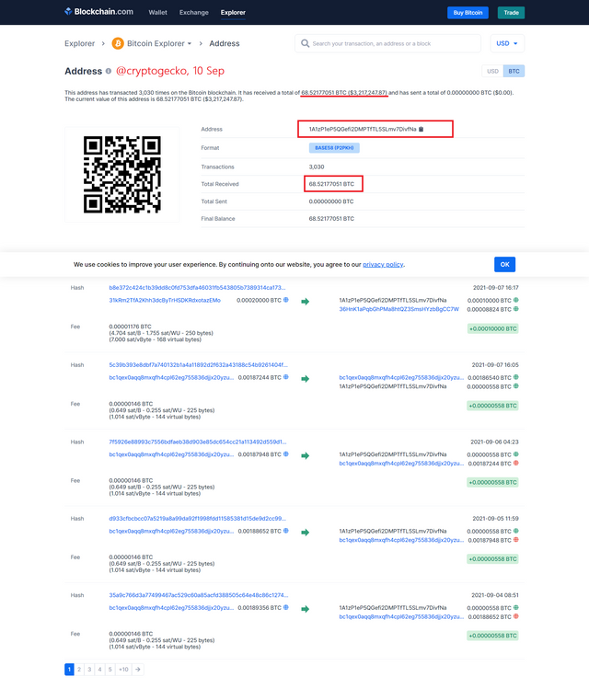Click globe icon next to 0.00188652 BTC input
Viewport: 589px width, 700px height.
click(x=286, y=531)
